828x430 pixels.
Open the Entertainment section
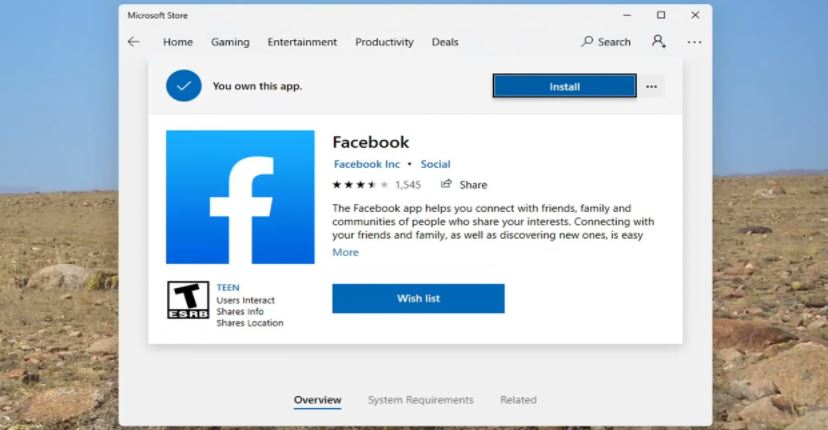pyautogui.click(x=302, y=42)
